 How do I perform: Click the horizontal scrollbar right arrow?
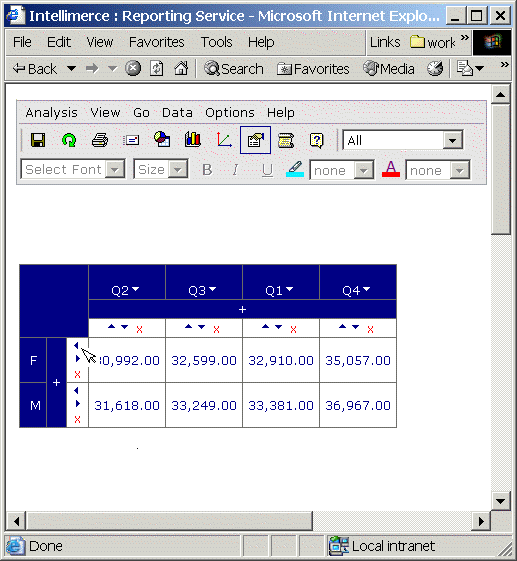click(x=482, y=521)
